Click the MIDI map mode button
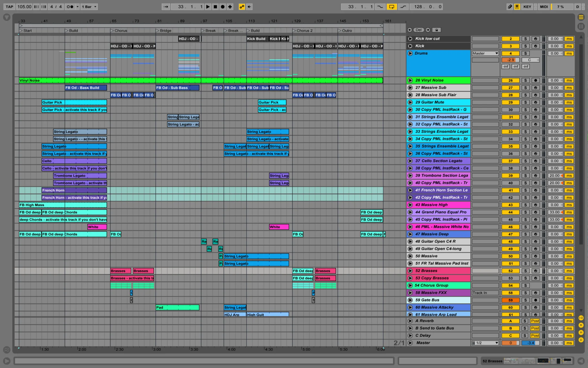 [544, 7]
